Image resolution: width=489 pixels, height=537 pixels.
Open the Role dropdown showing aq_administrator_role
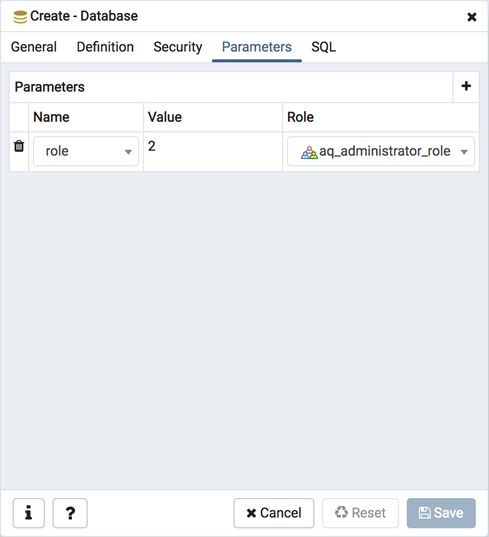[381, 151]
